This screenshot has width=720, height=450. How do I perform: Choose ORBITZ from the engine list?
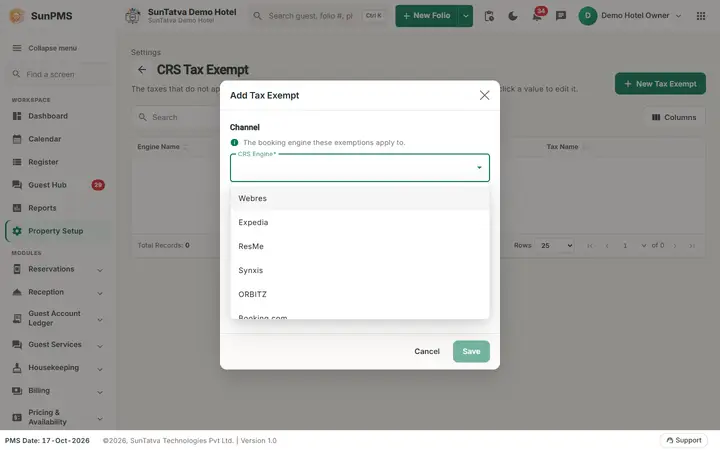(x=360, y=294)
